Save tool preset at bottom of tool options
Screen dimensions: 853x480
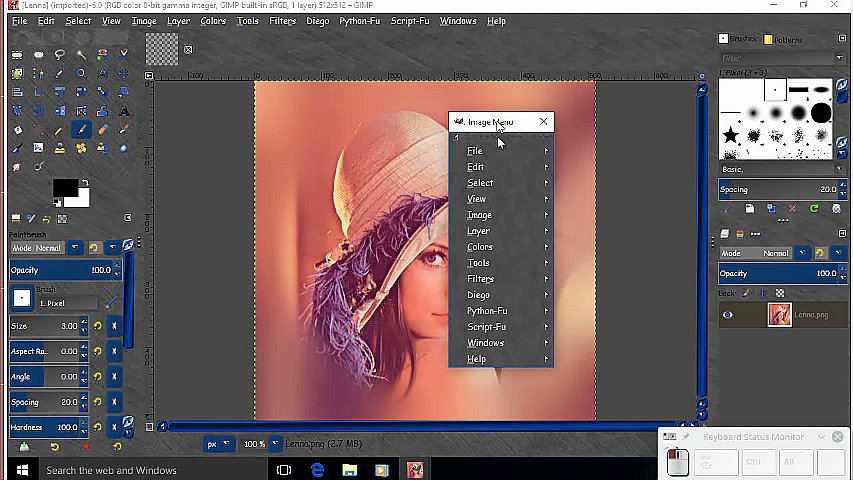point(24,447)
